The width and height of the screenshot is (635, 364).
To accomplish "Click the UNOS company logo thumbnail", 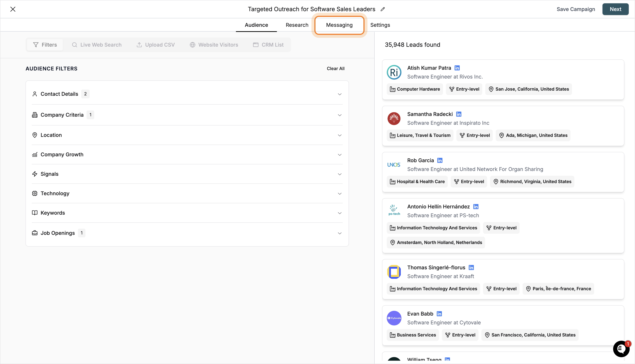I will tap(394, 165).
